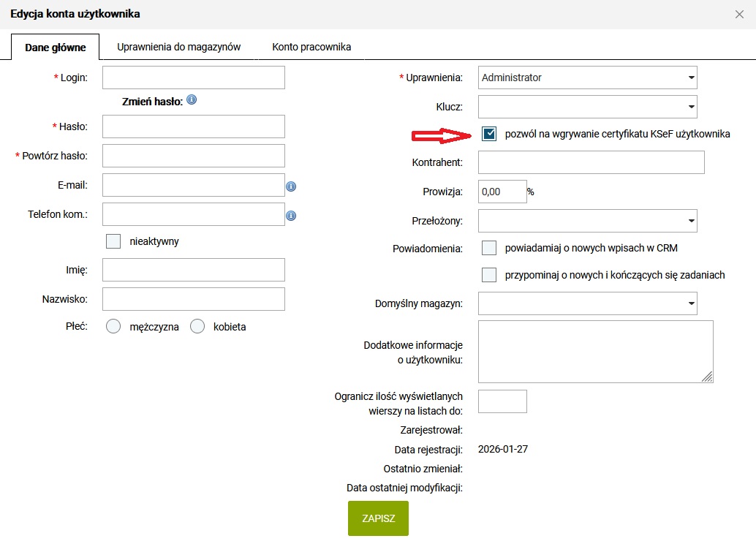Expand the Klucz dropdown list
This screenshot has width=756, height=544.
pos(587,107)
